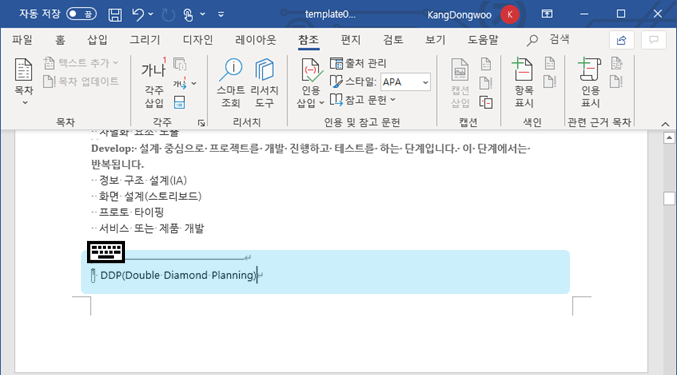Undo the last action
677x375 pixels.
(x=138, y=15)
